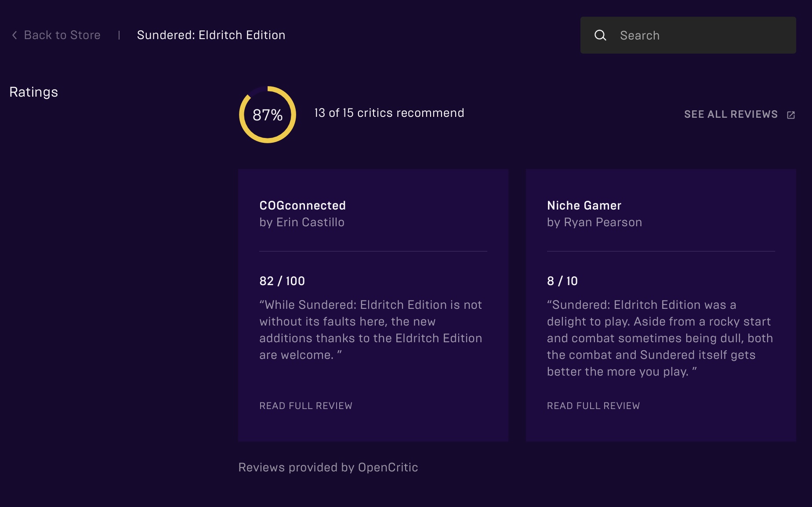Click the 82 / 100 score
The width and height of the screenshot is (812, 507).
click(x=282, y=281)
